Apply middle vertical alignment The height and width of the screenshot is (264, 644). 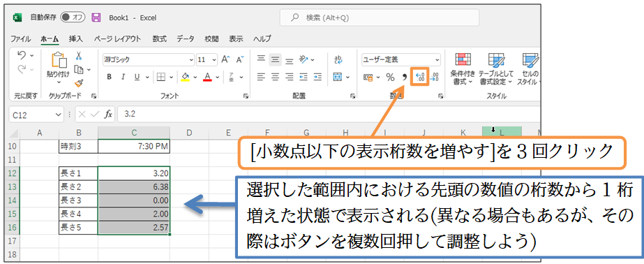[x=275, y=59]
